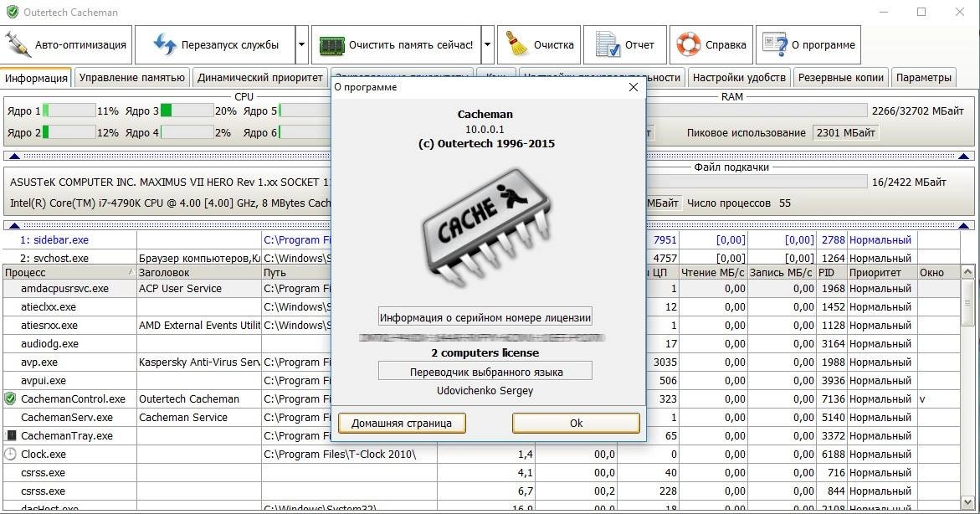Go to the Настройки удобств tab
Viewport: 980px width, 514px height.
739,78
